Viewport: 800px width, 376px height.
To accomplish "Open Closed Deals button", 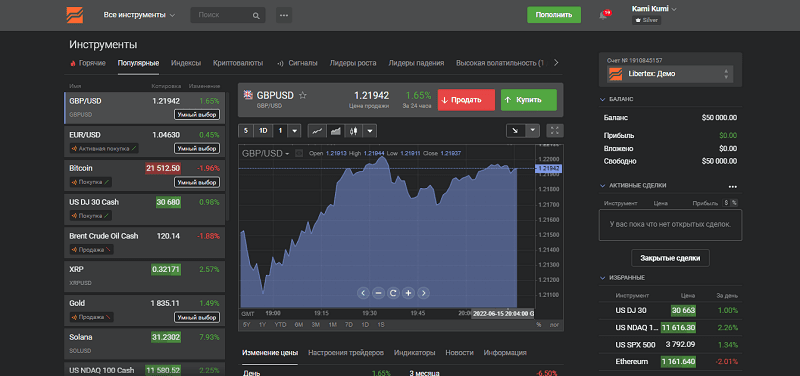I will 670,258.
